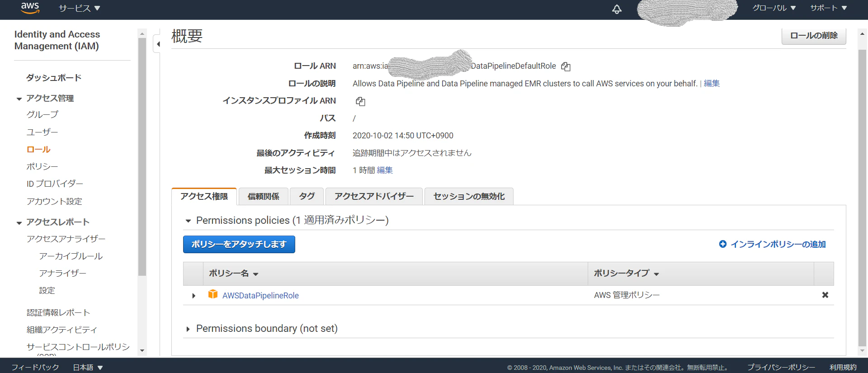Screen dimensions: 868x373
Task: Open ID プロバイダー in the sidebar
Action: pos(55,184)
